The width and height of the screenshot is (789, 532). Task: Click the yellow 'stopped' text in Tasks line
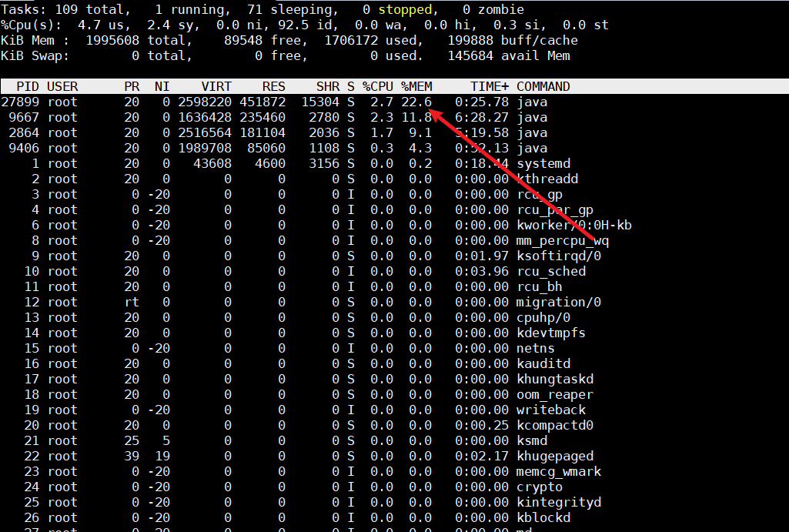click(x=405, y=9)
